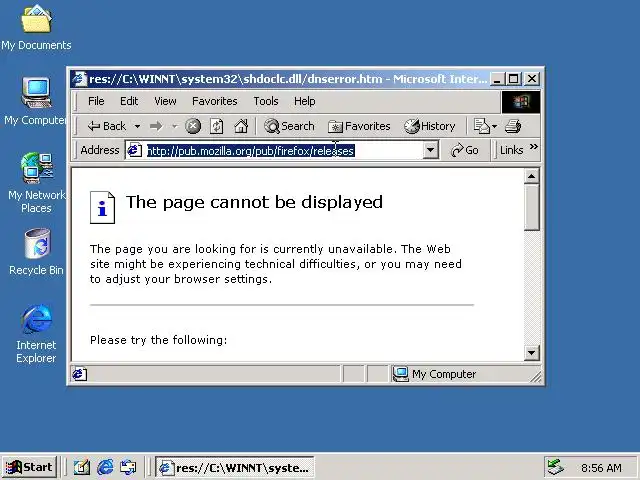640x480 pixels.
Task: Click the Back toolbar button
Action: click(107, 127)
